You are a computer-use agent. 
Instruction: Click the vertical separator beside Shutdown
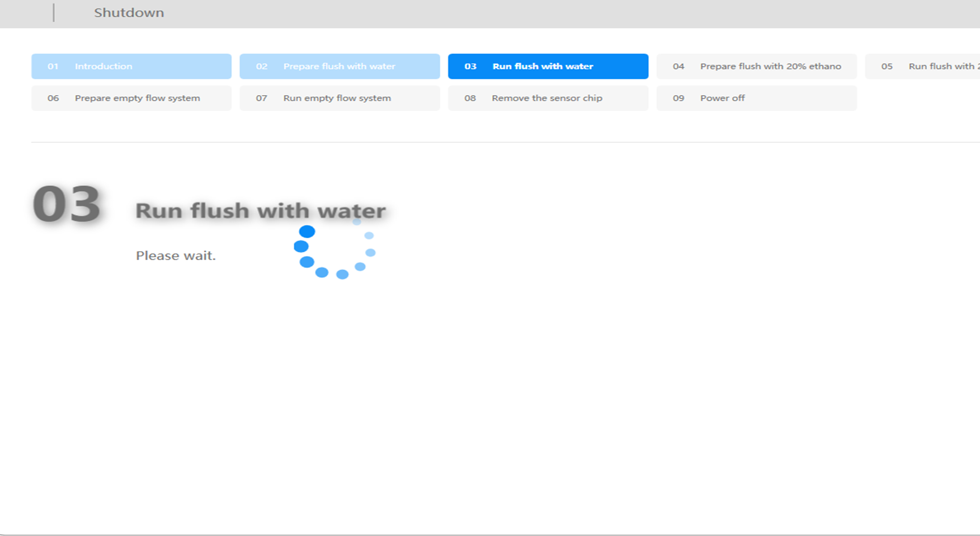pos(54,13)
